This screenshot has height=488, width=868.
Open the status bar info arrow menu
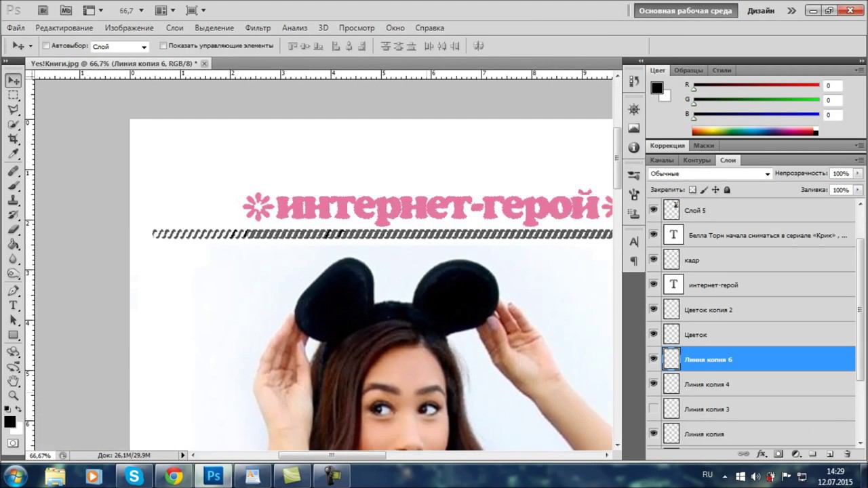coord(182,455)
